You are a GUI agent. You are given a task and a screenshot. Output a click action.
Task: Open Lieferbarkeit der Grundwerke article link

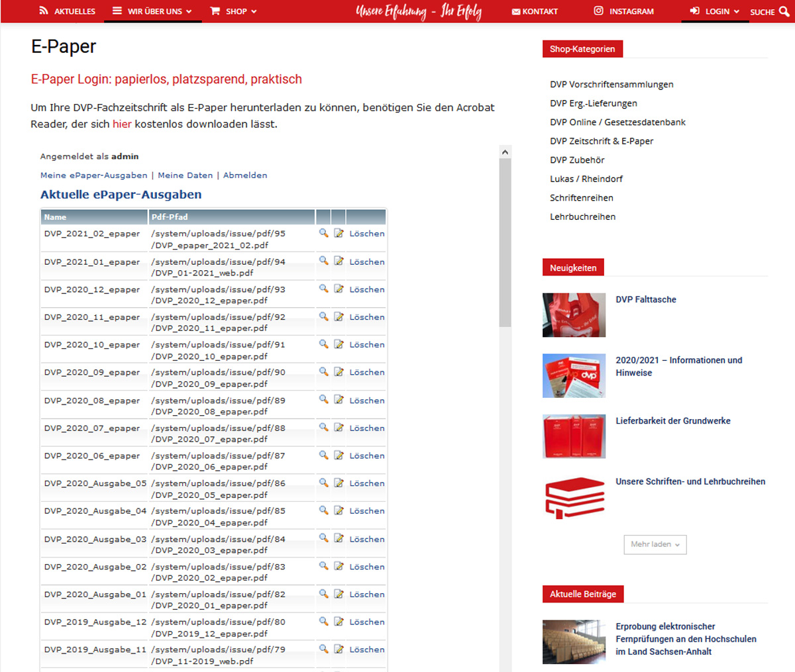[673, 421]
